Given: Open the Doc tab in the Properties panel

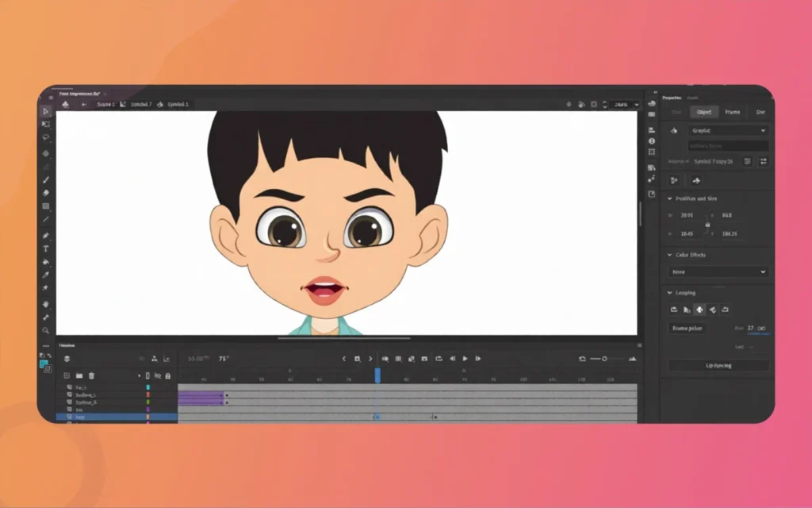Looking at the screenshot, I should pyautogui.click(x=760, y=112).
